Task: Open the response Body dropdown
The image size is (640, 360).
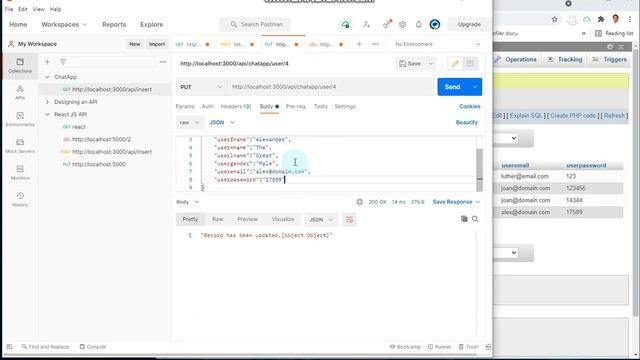Action: pyautogui.click(x=188, y=202)
